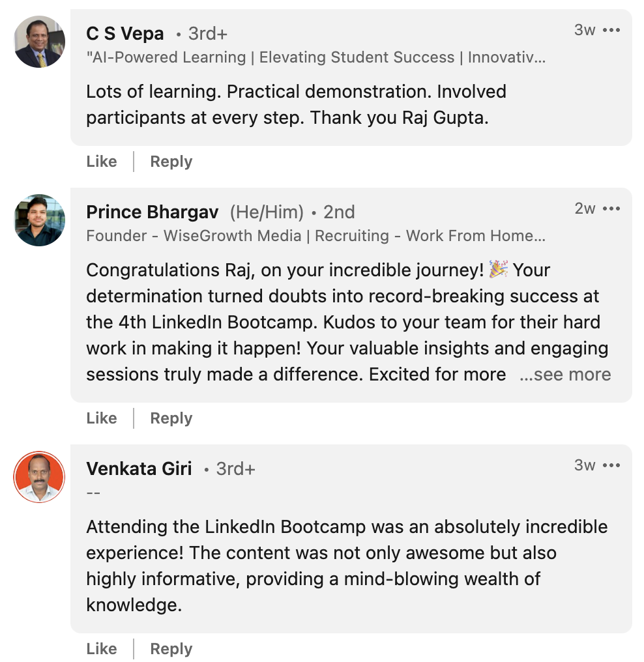Click Prince Bhargav's Founder WiseGrowth Media headline
Screen dimensions: 644x662
(315, 236)
